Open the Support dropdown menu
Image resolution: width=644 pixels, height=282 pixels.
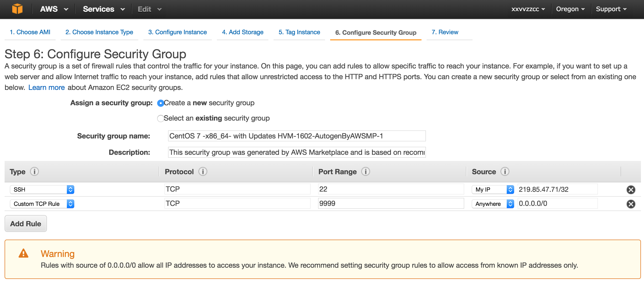[x=611, y=9]
